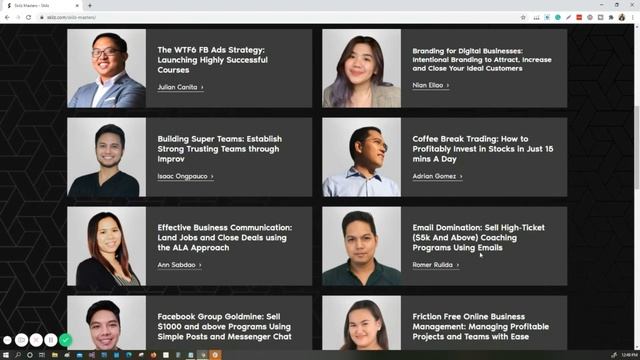Open a new browser tab with plus button
This screenshot has width=640, height=360.
[90, 6]
